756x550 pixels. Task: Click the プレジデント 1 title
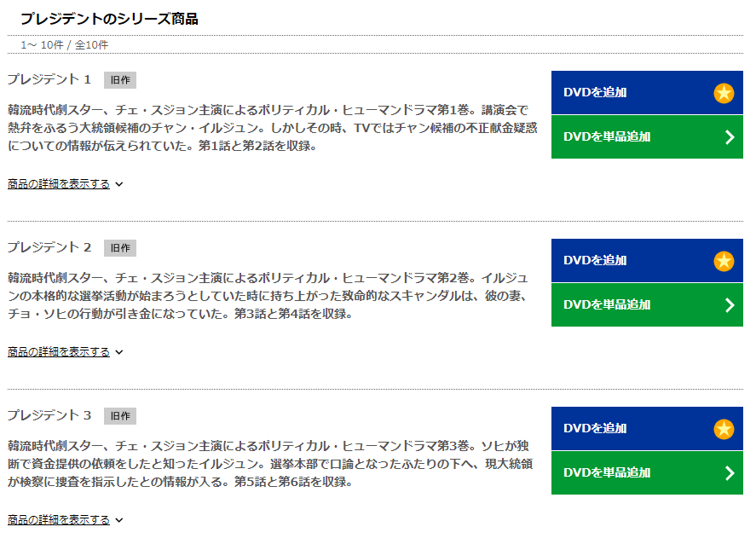coord(49,79)
